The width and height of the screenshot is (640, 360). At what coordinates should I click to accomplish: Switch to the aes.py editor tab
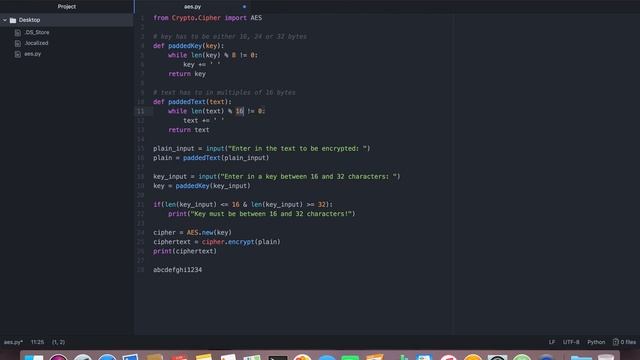click(192, 7)
